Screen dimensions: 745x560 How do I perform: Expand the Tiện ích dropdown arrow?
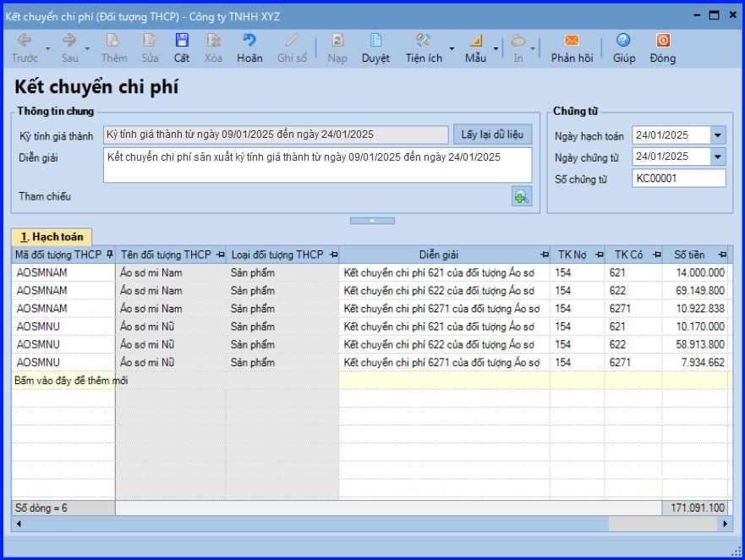[452, 49]
